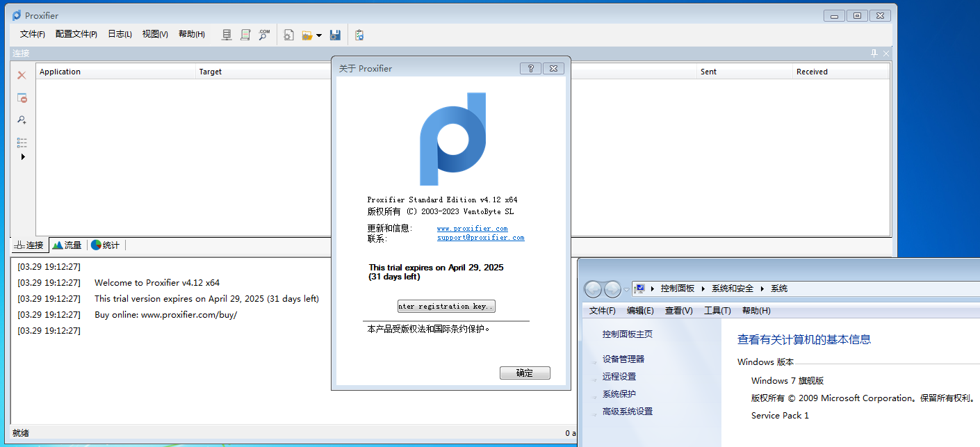Click the red X close-connection sidebar icon

click(22, 75)
